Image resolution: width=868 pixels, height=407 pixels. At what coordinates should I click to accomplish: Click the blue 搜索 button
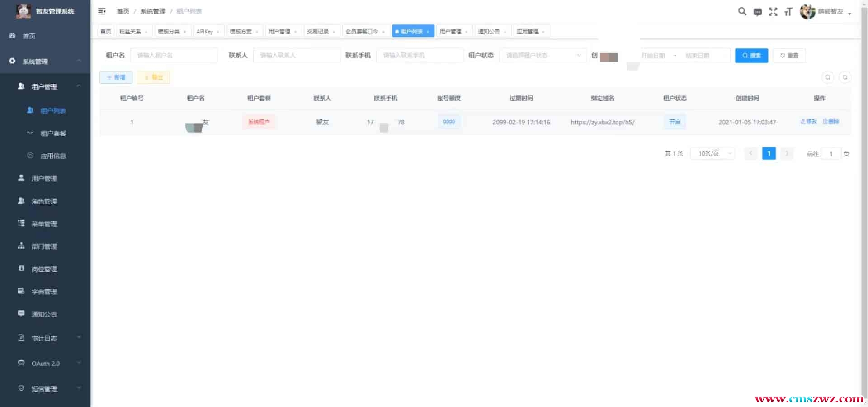point(751,56)
